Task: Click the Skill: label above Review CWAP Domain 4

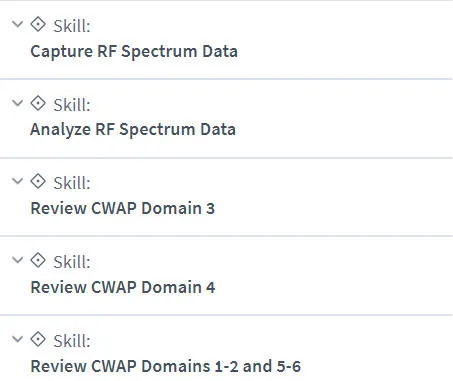Action: [x=72, y=262]
